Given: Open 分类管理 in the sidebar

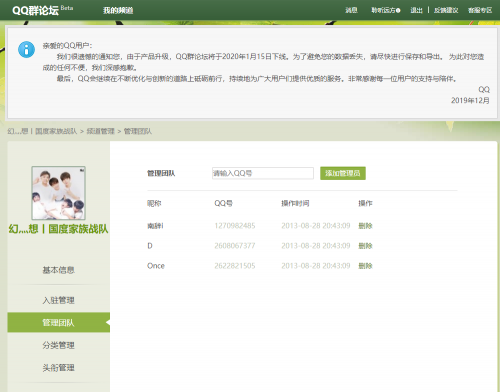Looking at the screenshot, I should tap(59, 345).
